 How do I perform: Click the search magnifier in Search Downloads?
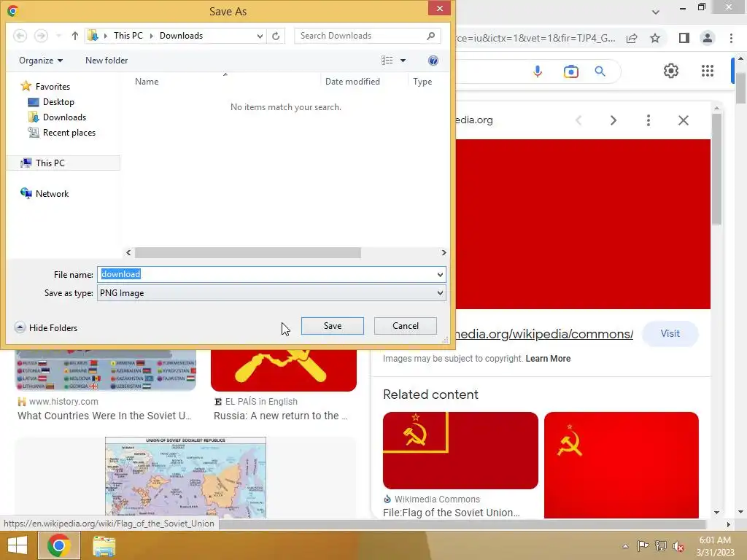point(430,36)
